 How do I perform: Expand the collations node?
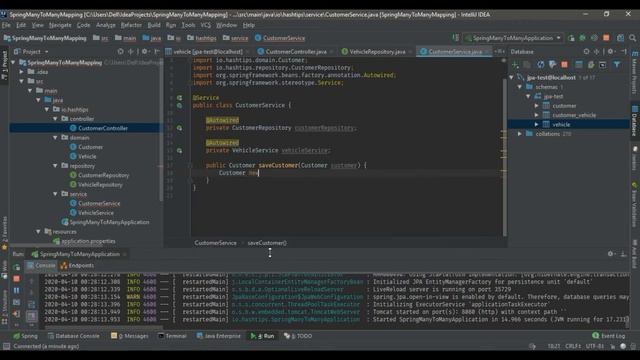pyautogui.click(x=520, y=133)
